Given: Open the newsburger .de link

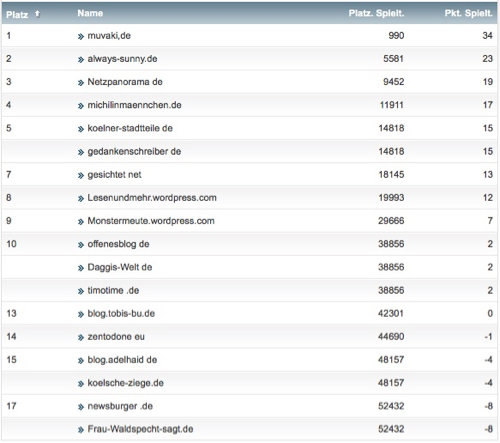Looking at the screenshot, I should point(120,406).
